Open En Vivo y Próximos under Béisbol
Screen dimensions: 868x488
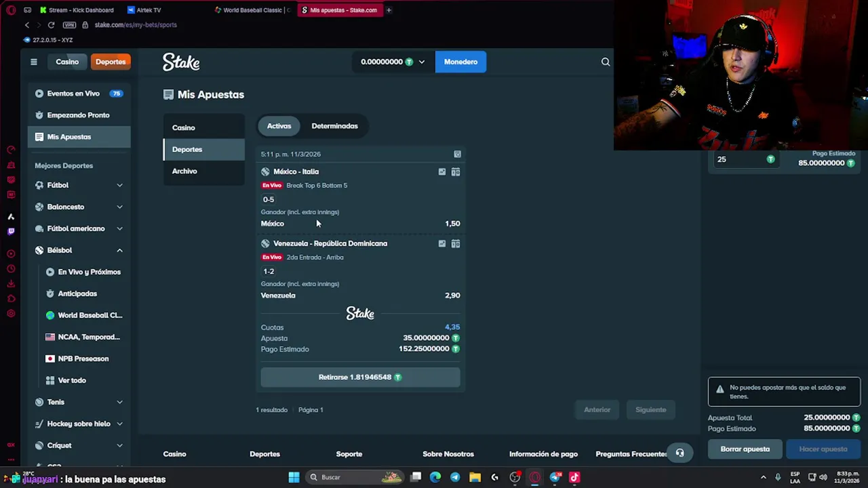[x=85, y=272]
